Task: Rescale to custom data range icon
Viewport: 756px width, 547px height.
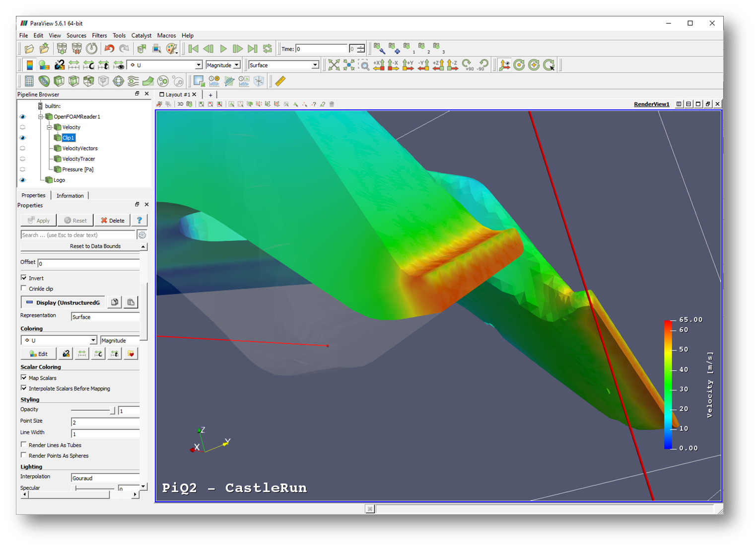Action: 89,65
